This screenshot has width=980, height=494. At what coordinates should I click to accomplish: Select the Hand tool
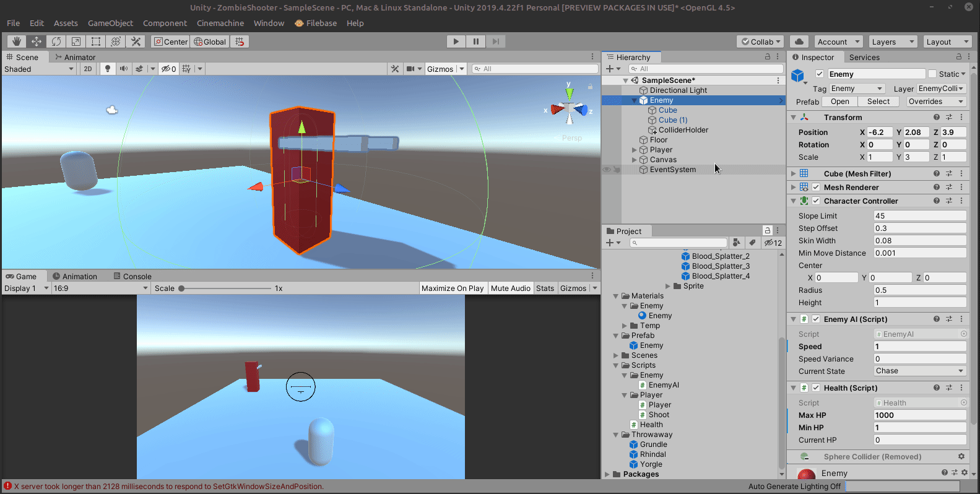coord(17,41)
